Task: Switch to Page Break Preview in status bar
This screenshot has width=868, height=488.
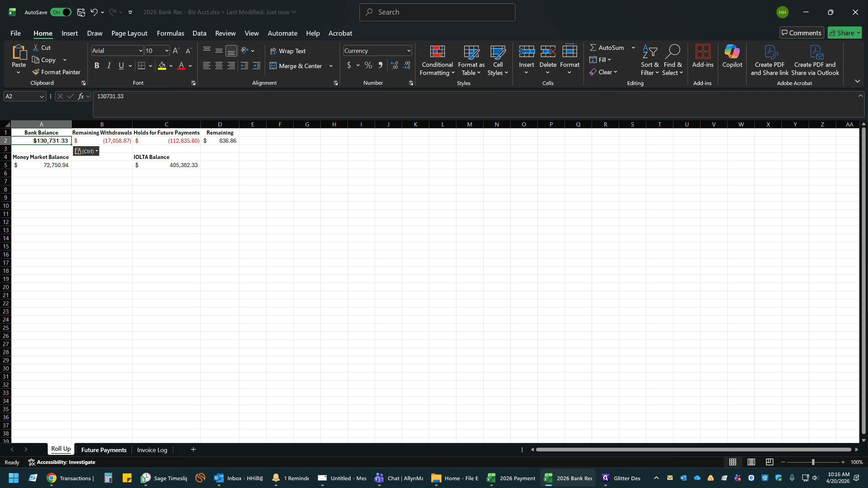Action: [x=769, y=462]
